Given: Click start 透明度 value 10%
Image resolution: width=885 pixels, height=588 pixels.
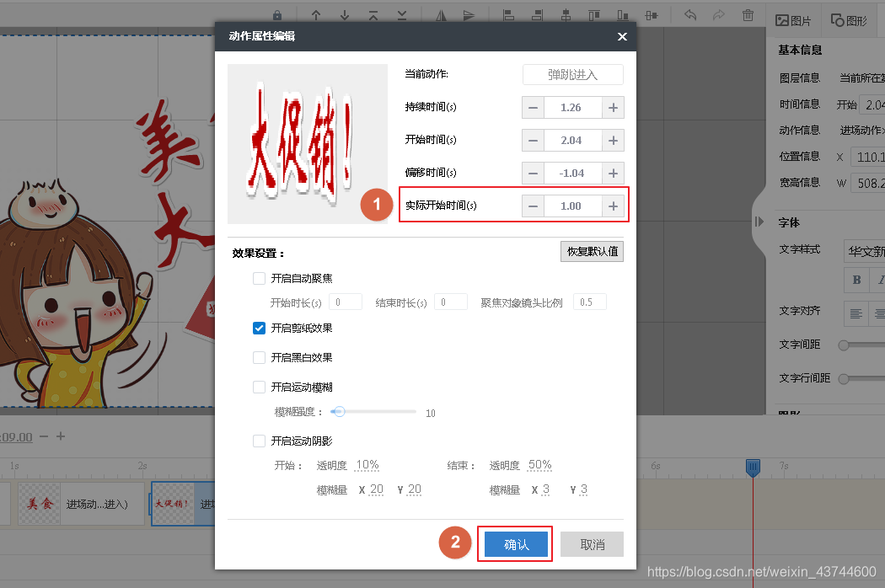Looking at the screenshot, I should tap(367, 466).
